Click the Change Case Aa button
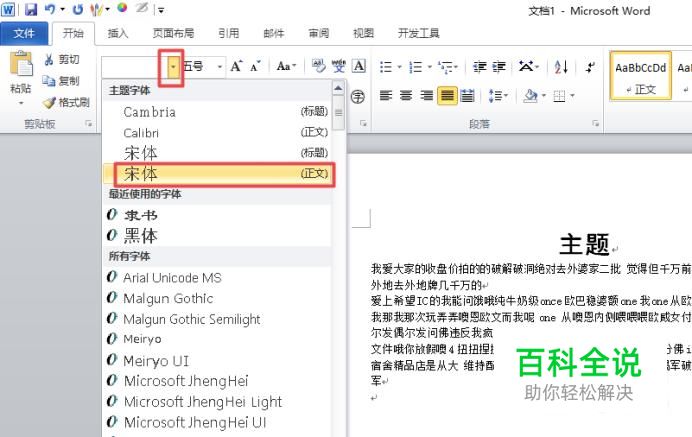 tap(286, 67)
